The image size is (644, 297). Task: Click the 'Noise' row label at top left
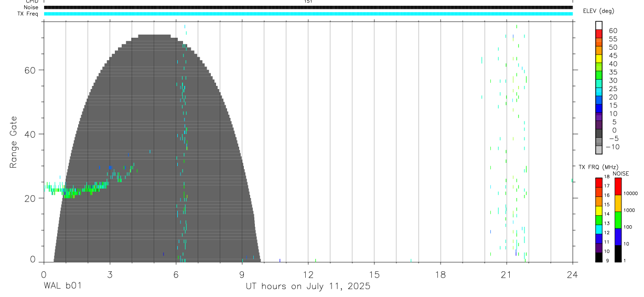[x=31, y=7]
